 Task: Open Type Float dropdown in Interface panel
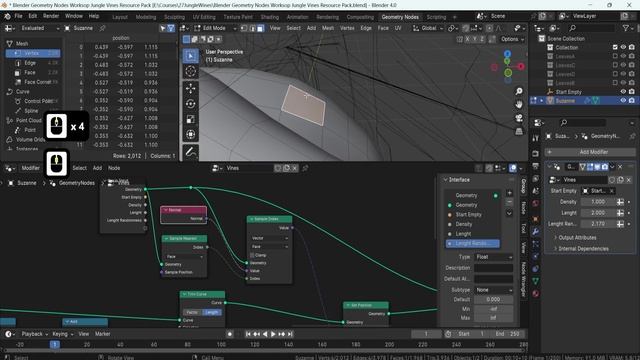tap(493, 257)
